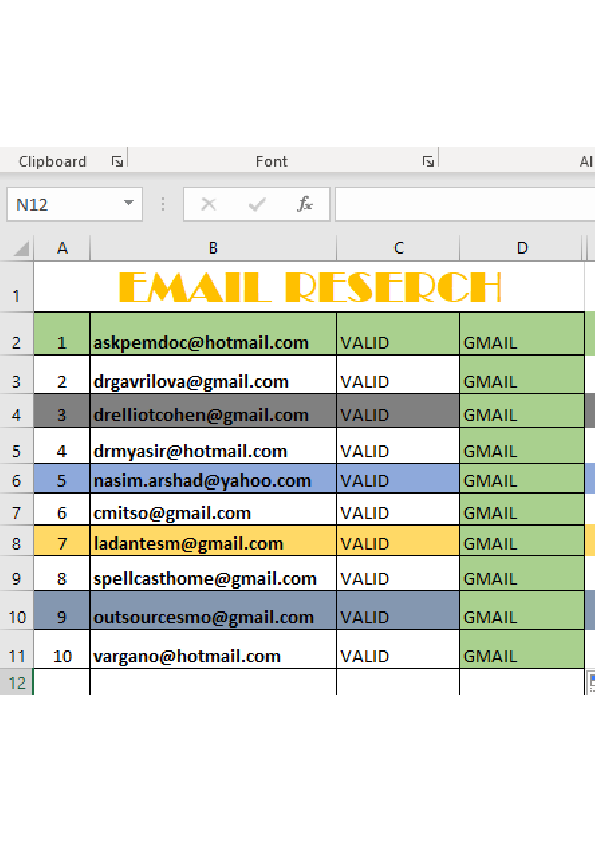
Task: Select column A header
Action: 62,248
